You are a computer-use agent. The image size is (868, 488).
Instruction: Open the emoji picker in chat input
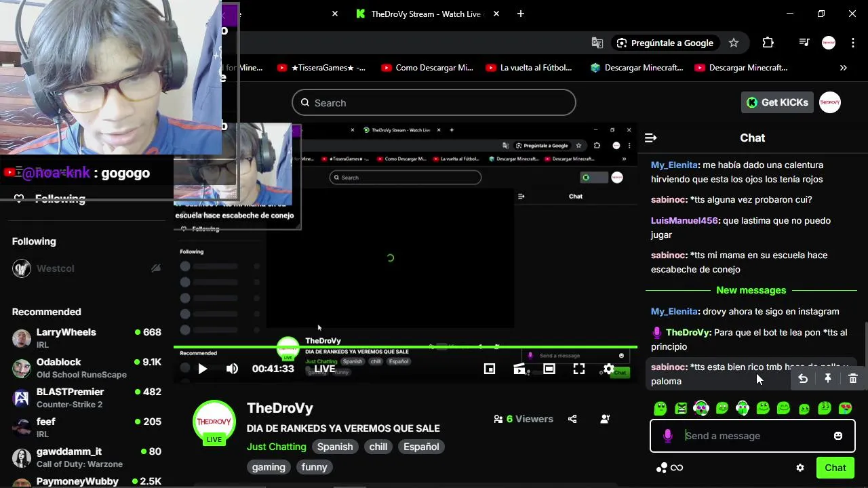point(838,436)
